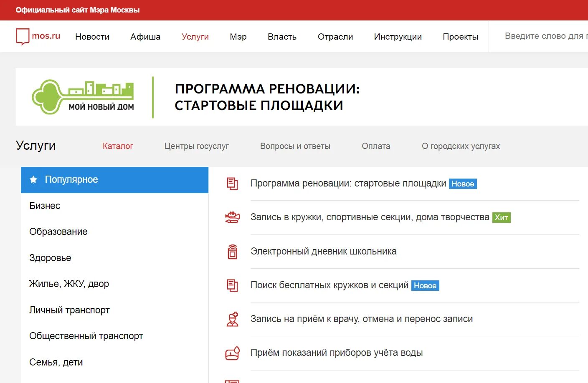Open the Афиша menu item
Viewport: 588px width, 383px height.
pyautogui.click(x=145, y=37)
